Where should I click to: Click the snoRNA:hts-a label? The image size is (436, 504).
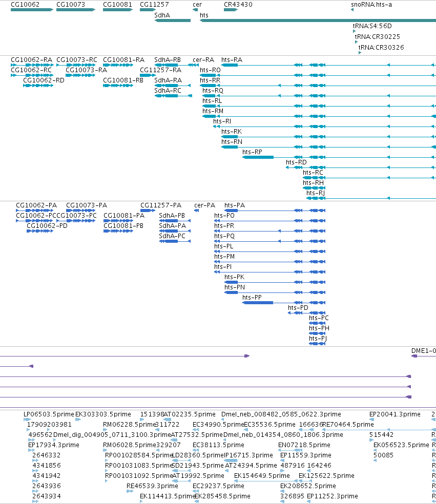tap(371, 5)
